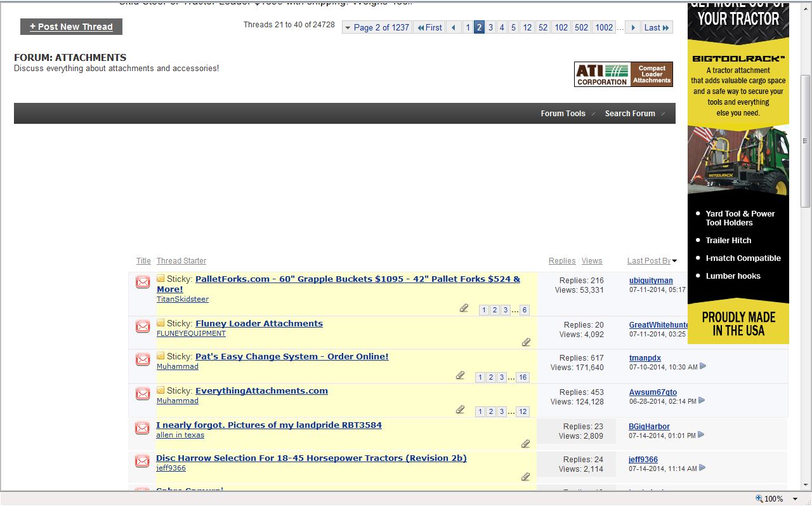Click go to last post arrow for BGigHarbor
The height and width of the screenshot is (506, 812).
coord(701,435)
